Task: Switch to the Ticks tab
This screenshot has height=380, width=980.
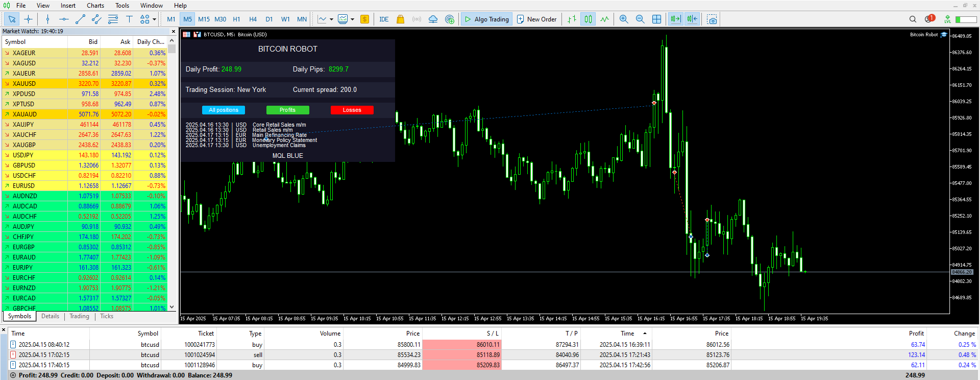Action: coord(107,317)
